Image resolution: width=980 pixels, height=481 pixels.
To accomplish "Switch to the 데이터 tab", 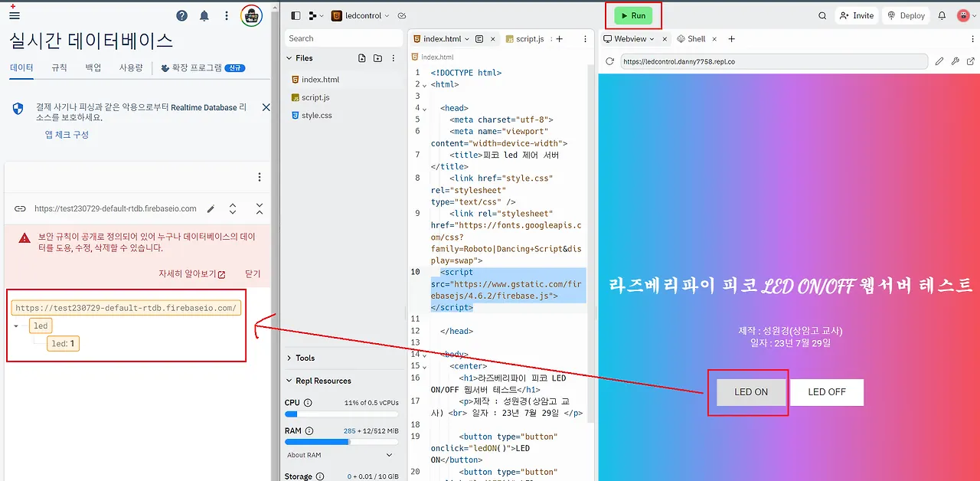I will [x=21, y=67].
